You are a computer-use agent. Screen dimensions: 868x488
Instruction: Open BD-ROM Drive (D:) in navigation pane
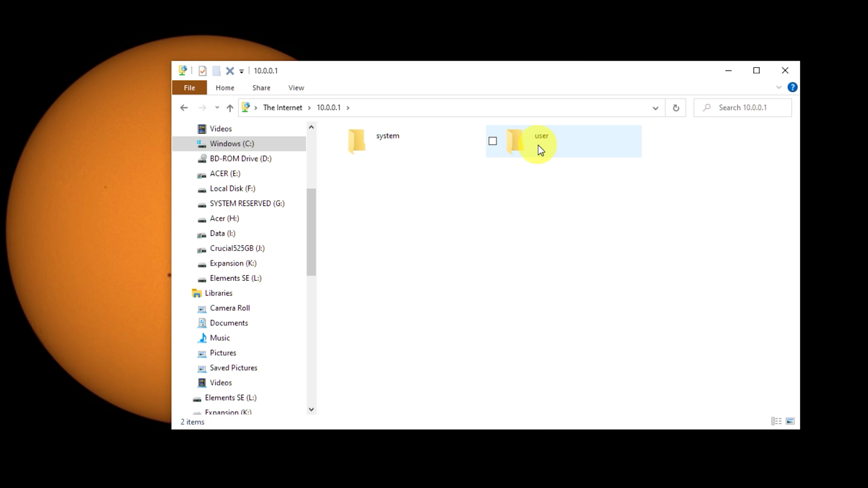point(241,159)
